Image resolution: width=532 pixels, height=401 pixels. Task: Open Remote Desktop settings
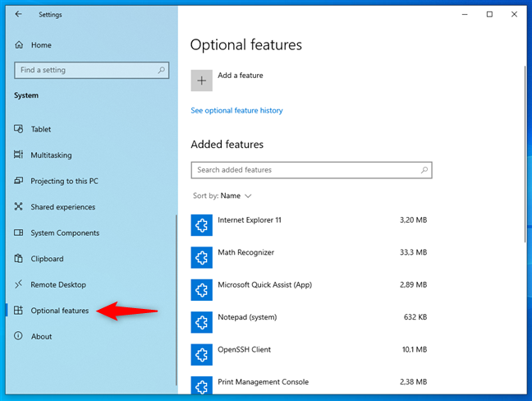click(x=58, y=284)
